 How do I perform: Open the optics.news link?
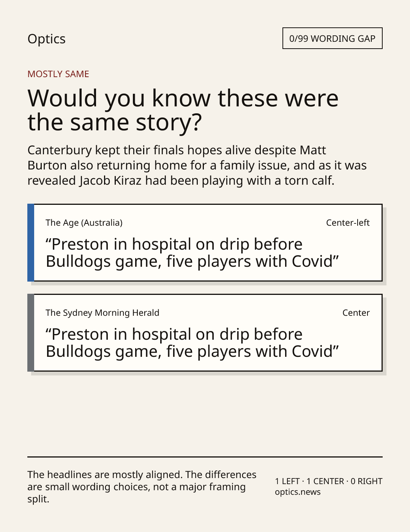(298, 492)
